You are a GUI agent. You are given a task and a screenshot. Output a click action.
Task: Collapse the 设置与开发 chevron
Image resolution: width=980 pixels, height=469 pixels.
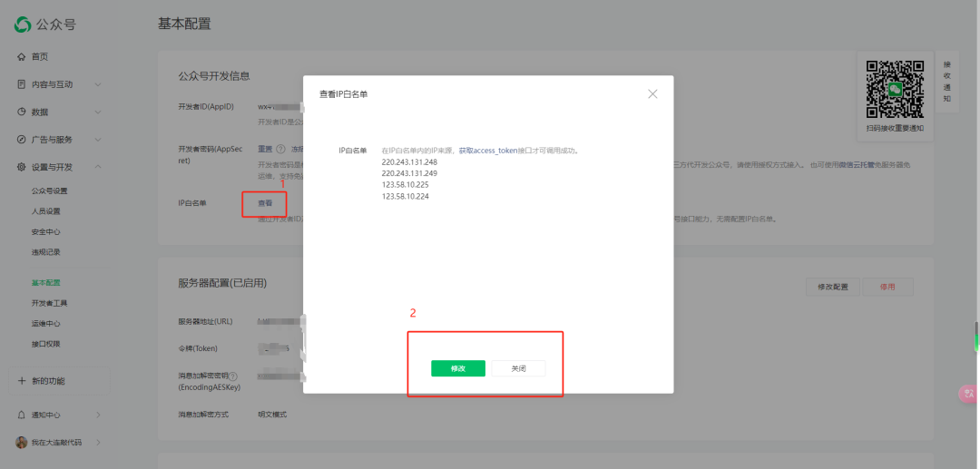[98, 167]
